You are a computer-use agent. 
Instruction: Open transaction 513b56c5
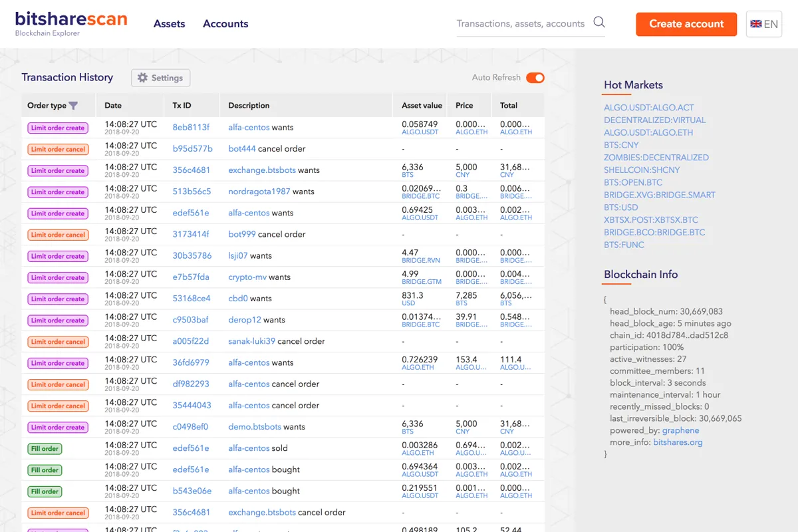(x=192, y=192)
